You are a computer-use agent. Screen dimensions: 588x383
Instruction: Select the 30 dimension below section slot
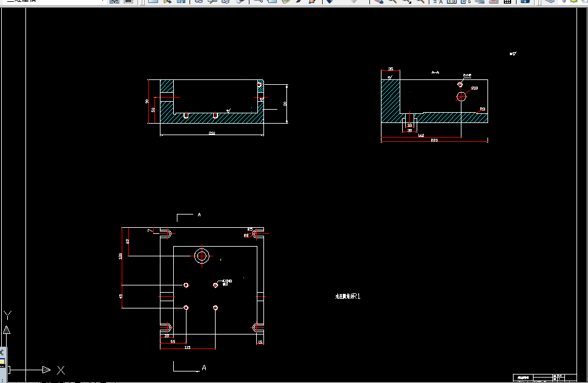pos(409,130)
